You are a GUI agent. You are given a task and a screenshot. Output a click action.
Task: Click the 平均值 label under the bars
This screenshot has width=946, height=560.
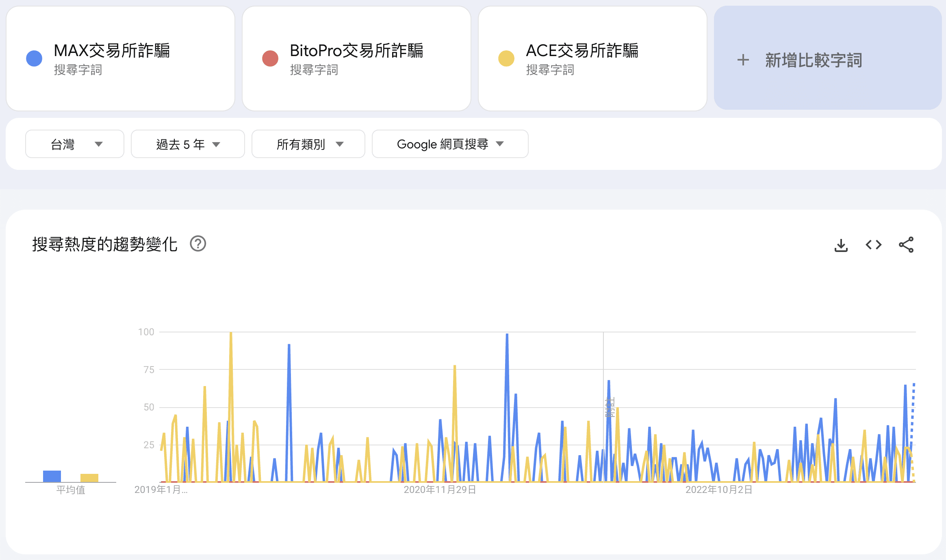click(71, 490)
